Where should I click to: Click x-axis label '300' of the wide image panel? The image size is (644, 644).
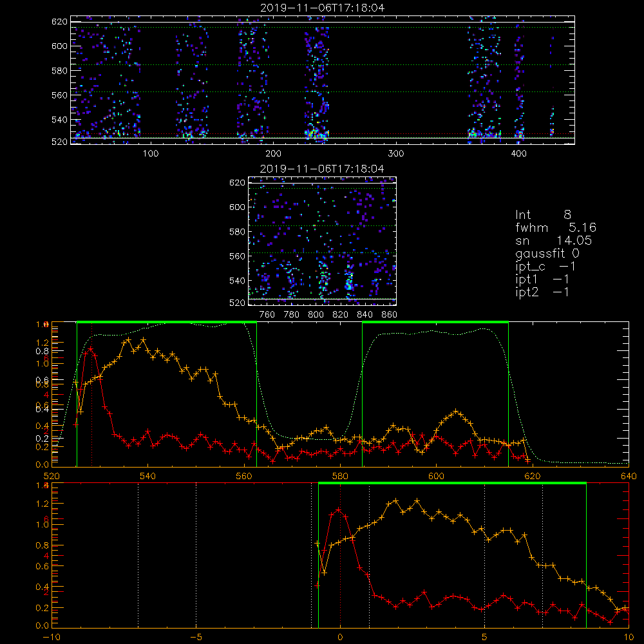click(396, 154)
